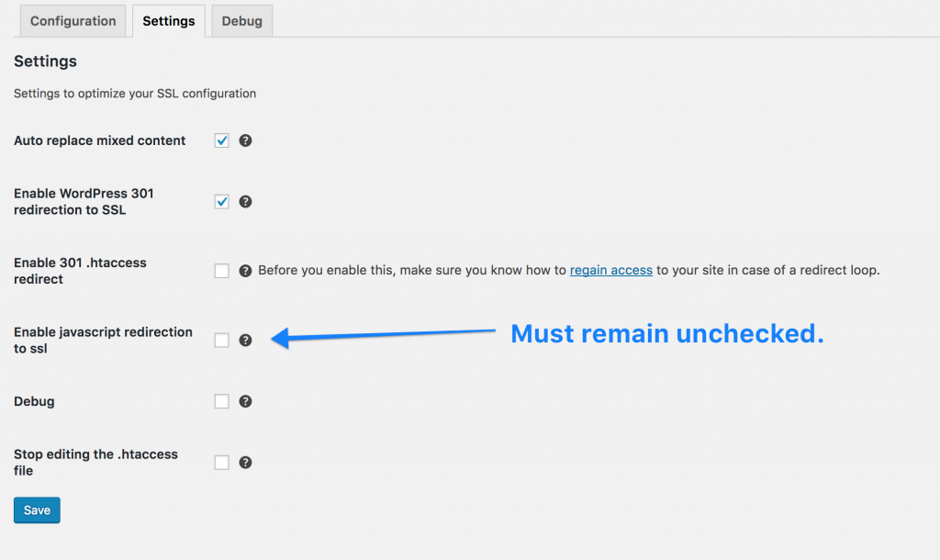This screenshot has height=560, width=940.
Task: Follow the regain access link
Action: 610,270
